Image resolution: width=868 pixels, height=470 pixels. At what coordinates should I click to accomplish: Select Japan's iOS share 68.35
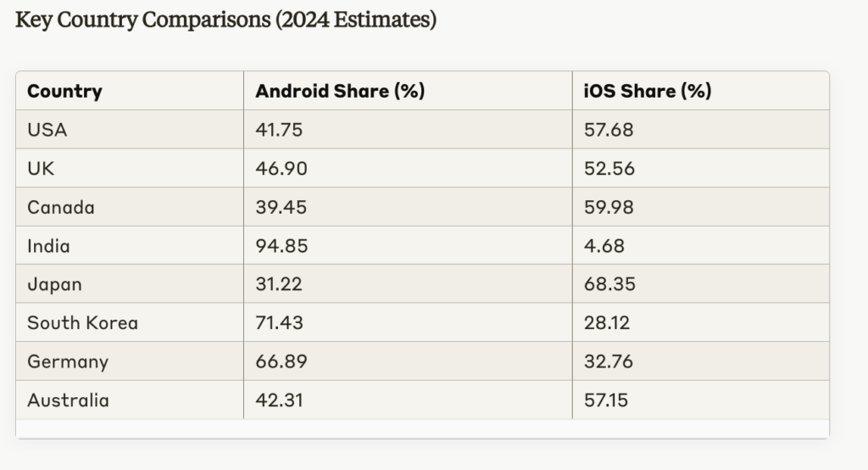609,285
